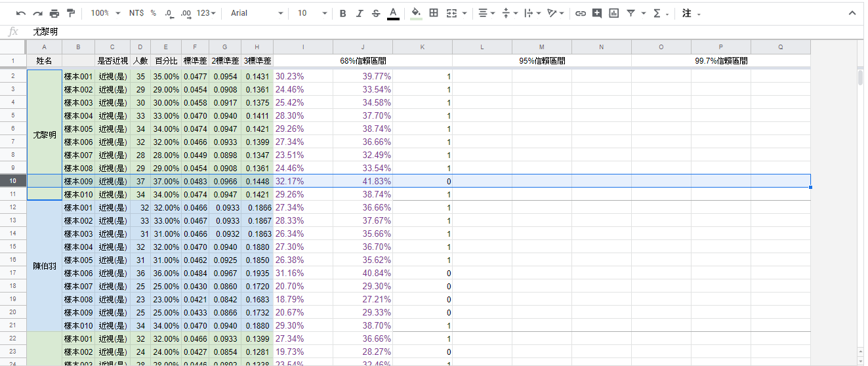The image size is (868, 366).
Task: Click header cell 百分比
Action: click(165, 60)
